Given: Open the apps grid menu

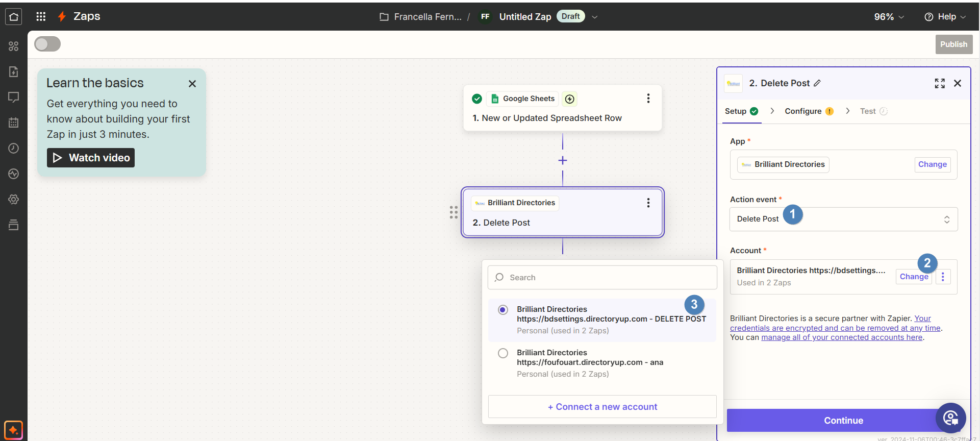Looking at the screenshot, I should pos(41,17).
